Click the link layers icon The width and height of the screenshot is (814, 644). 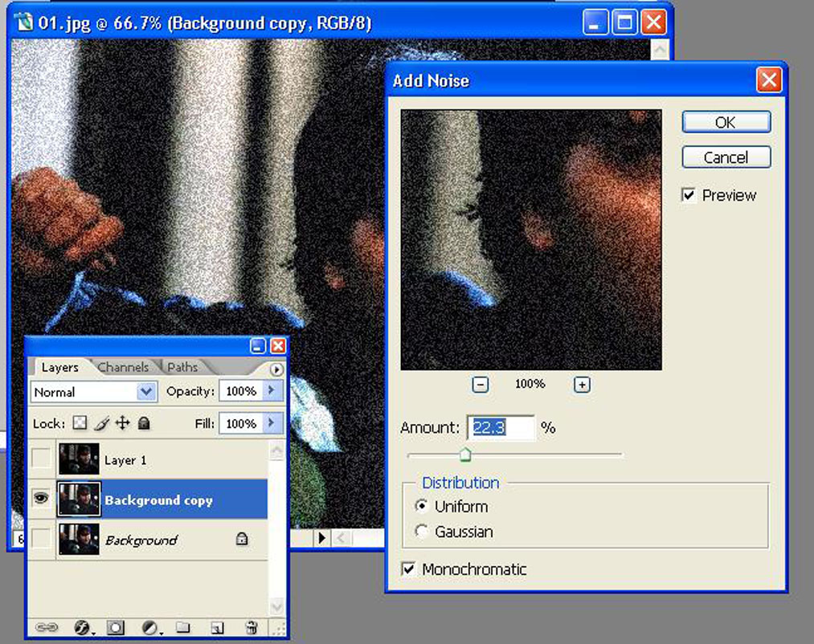point(46,627)
